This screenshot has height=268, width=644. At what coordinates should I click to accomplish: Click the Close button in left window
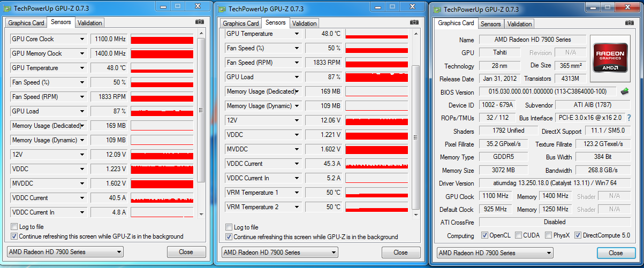(186, 252)
